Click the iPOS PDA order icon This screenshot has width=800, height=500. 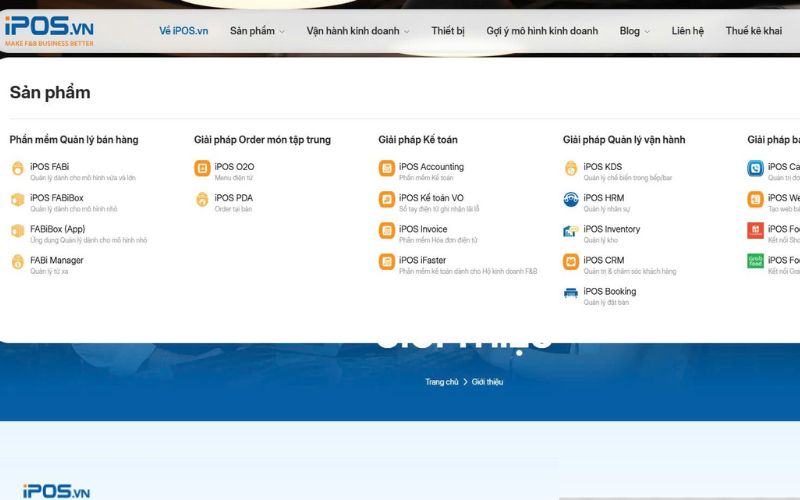point(202,200)
